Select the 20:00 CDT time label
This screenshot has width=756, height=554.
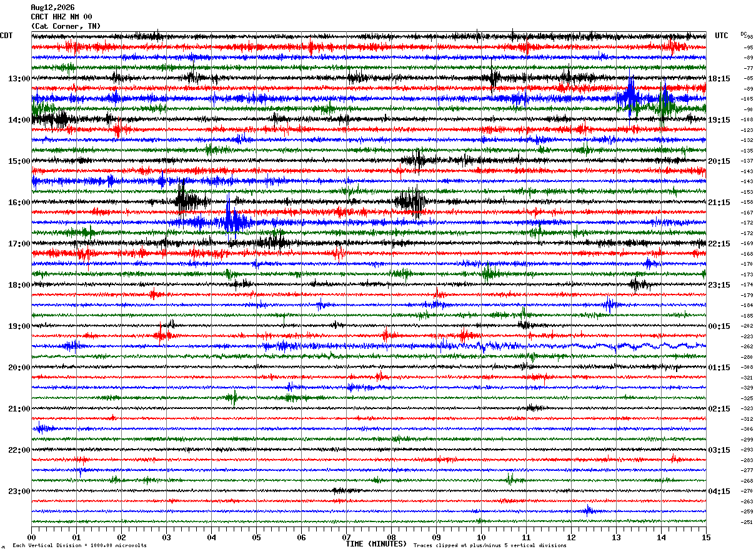click(x=19, y=368)
